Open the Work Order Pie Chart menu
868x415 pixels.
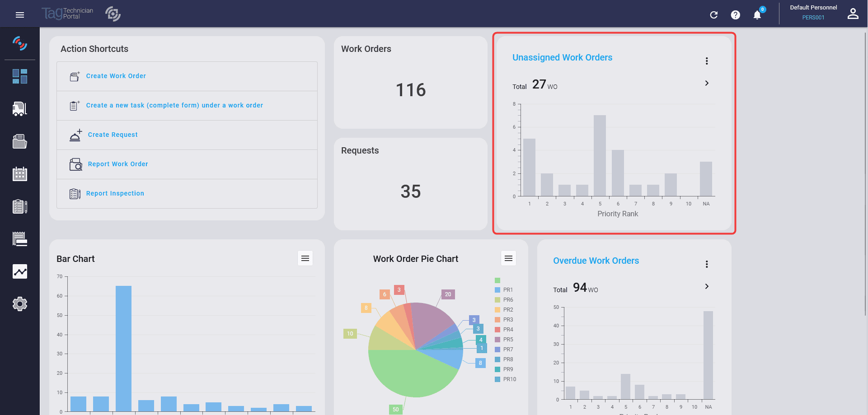point(508,258)
